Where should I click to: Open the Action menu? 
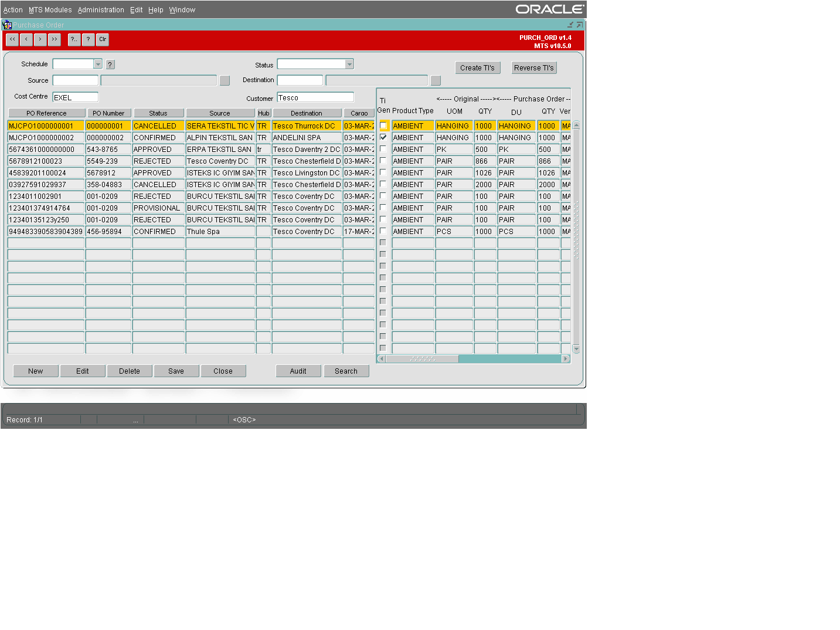13,10
